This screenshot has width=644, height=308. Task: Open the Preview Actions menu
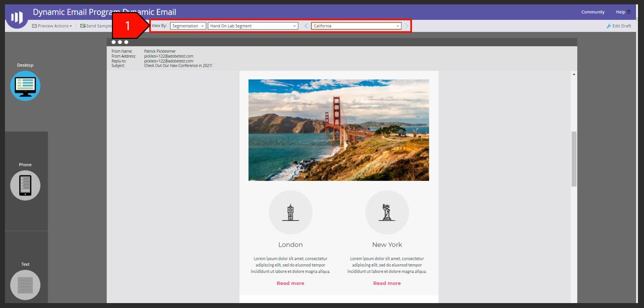[52, 26]
